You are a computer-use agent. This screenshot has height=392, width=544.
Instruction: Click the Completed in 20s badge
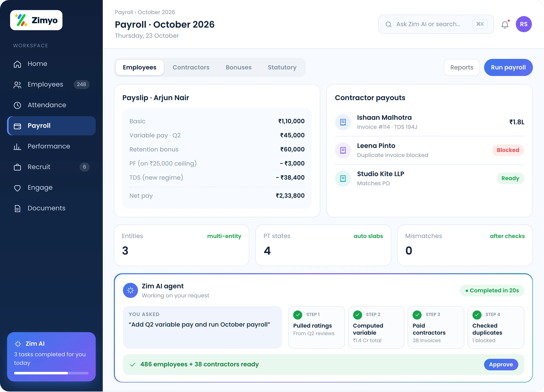[492, 291]
